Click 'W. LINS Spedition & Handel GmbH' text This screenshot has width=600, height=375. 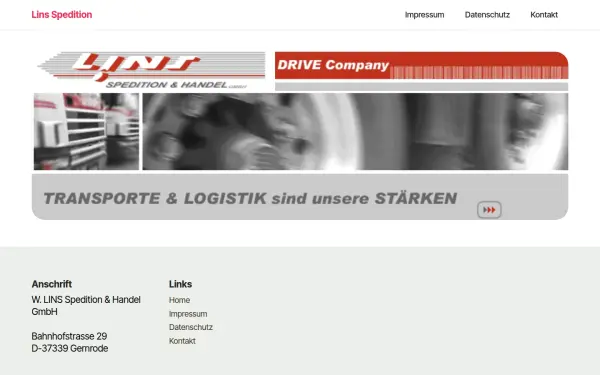click(x=86, y=305)
